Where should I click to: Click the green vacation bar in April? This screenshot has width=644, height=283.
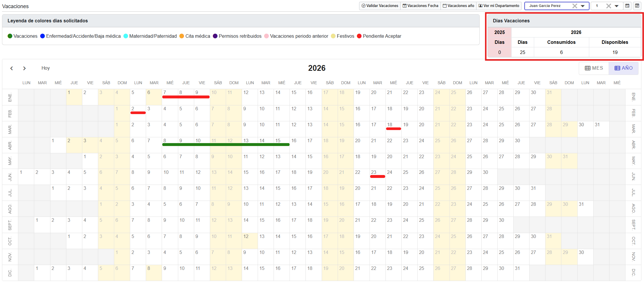click(226, 144)
